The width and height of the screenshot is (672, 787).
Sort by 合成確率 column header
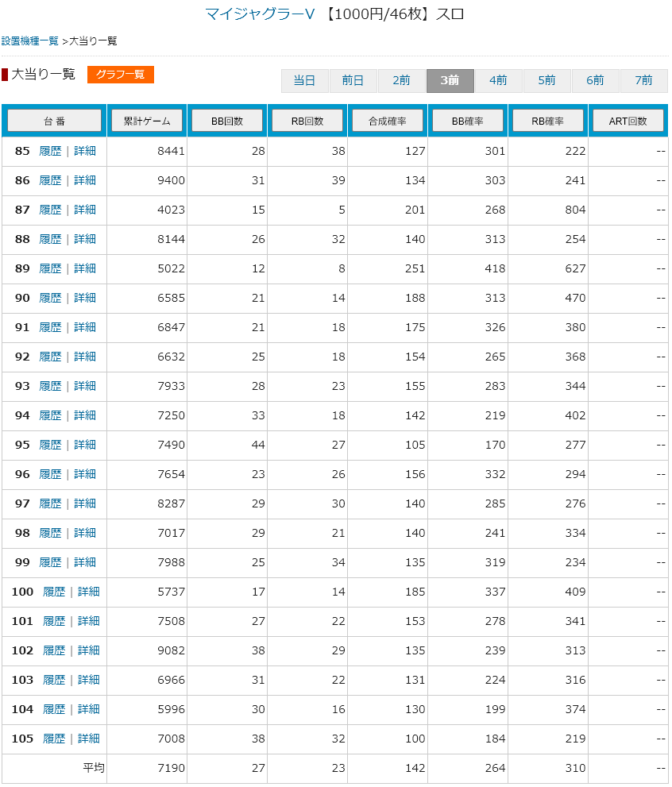388,121
